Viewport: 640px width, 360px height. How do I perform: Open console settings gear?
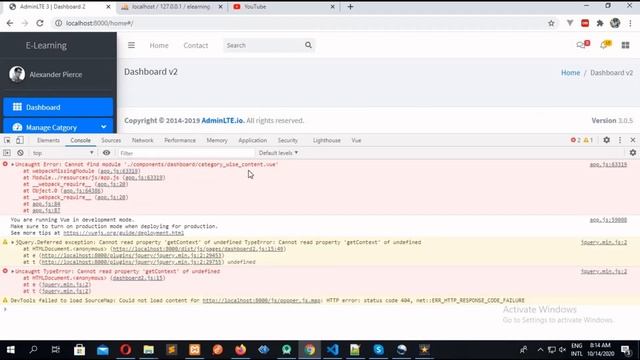[x=633, y=153]
